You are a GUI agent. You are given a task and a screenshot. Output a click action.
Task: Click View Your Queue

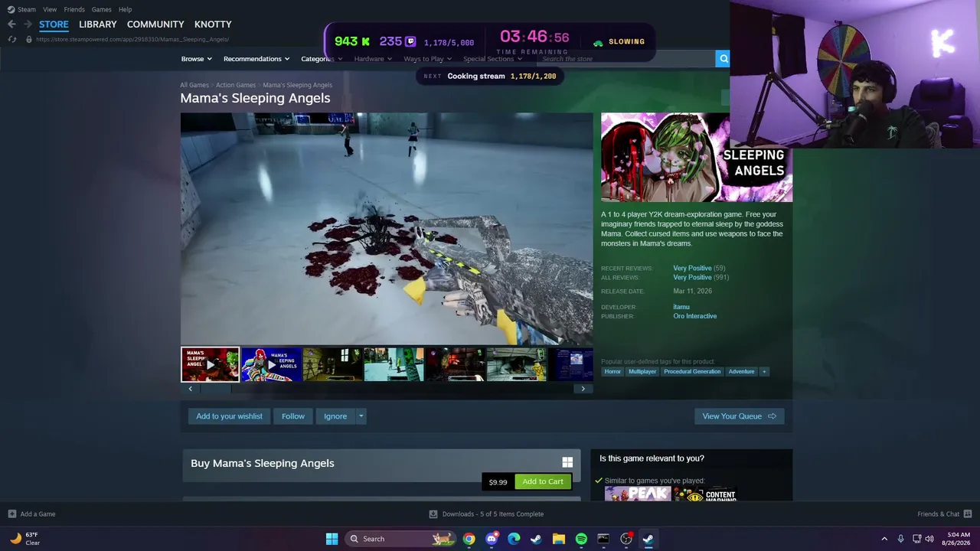[739, 416]
